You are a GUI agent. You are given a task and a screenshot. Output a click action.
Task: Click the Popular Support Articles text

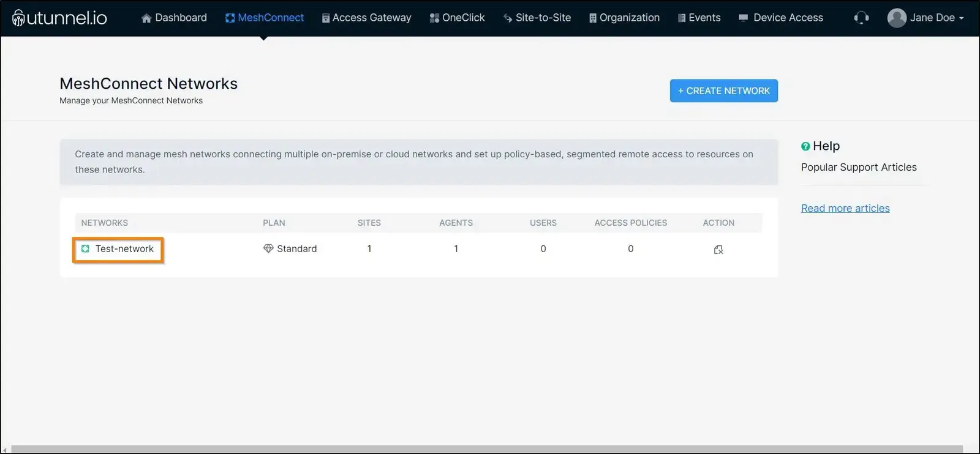click(859, 168)
